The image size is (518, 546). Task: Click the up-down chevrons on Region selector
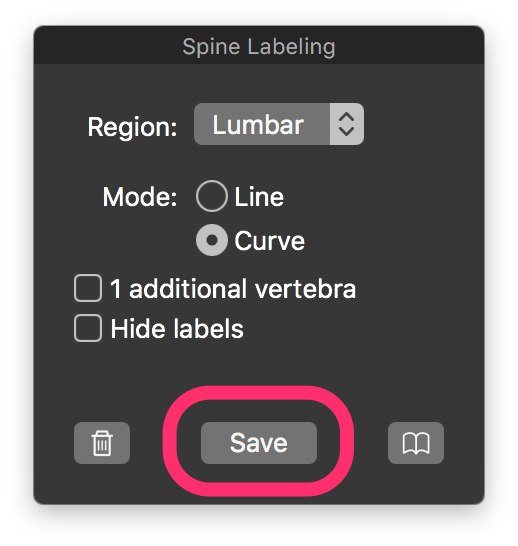pyautogui.click(x=347, y=124)
